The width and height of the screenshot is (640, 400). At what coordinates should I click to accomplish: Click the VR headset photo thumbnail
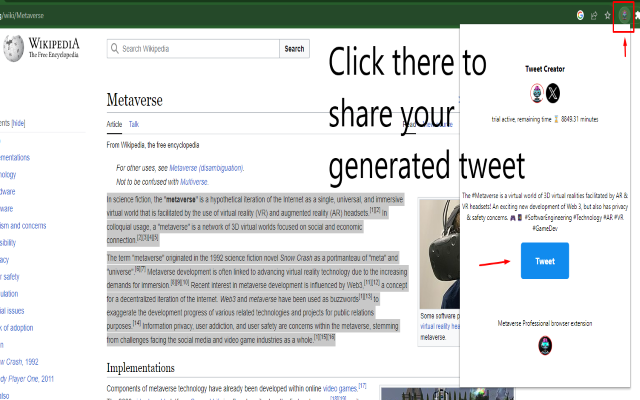tap(440, 253)
